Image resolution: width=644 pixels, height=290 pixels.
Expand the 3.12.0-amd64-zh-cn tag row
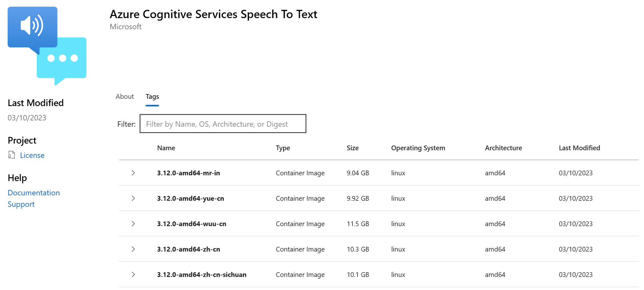(x=133, y=249)
